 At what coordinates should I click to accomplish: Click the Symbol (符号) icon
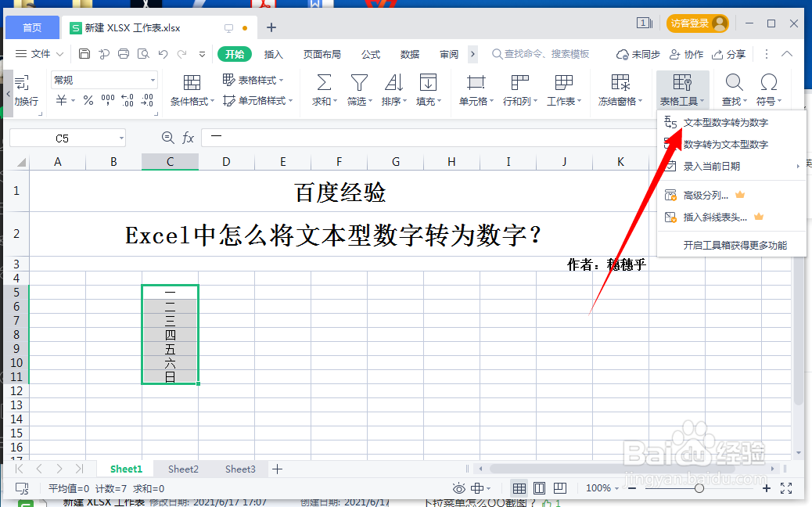coord(768,82)
